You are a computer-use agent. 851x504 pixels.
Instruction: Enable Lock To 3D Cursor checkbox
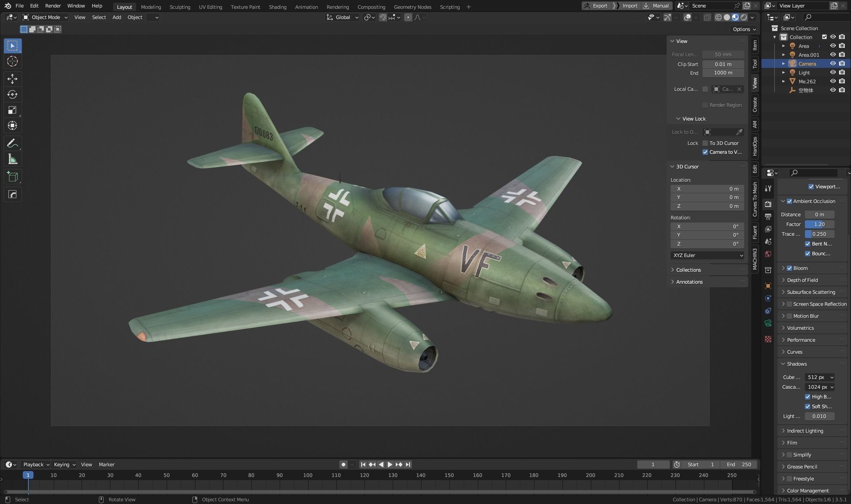(705, 143)
